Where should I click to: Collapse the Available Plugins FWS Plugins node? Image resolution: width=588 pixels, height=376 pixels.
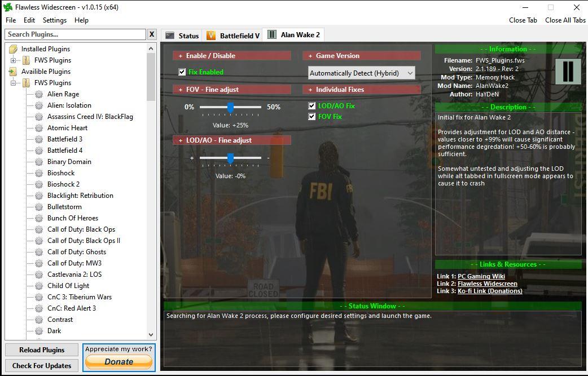(x=14, y=83)
